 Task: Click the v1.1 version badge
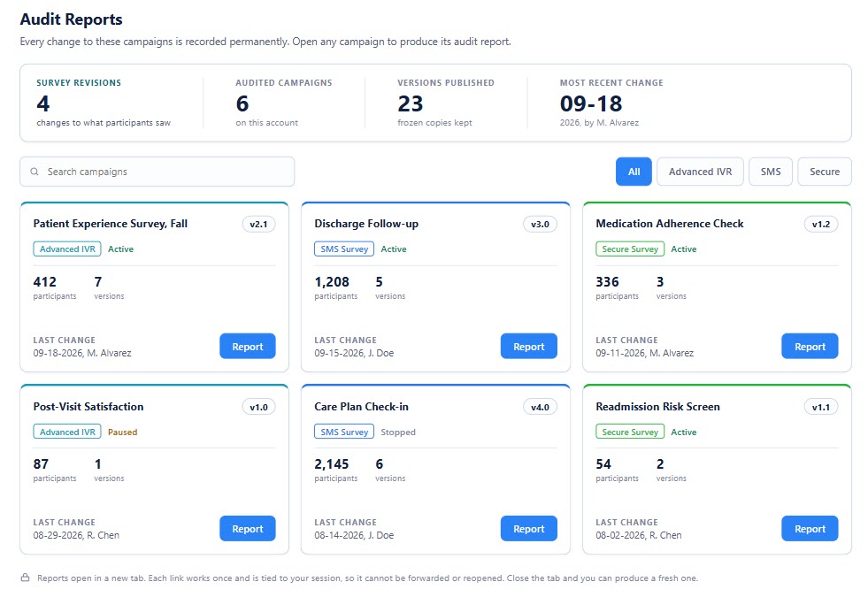821,407
